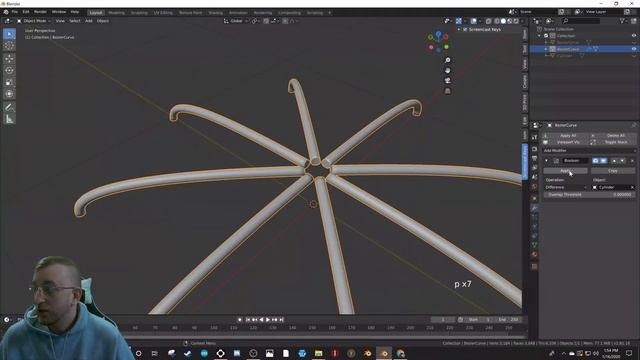
Task: Open Global transform orientation dropdown
Action: coord(236,21)
